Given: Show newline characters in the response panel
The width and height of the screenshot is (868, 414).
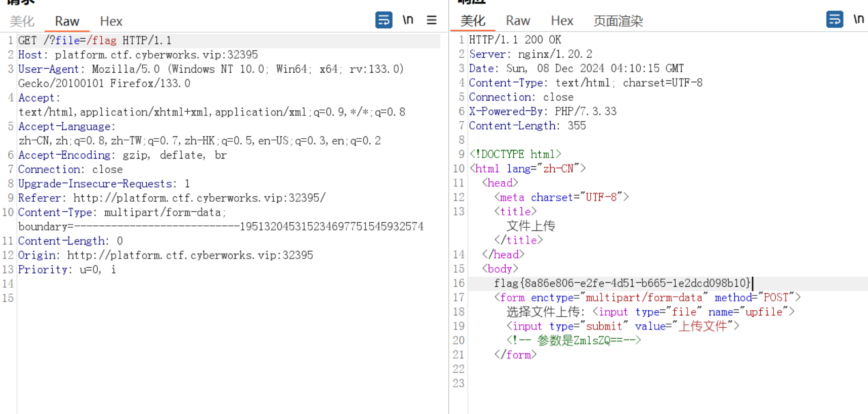Looking at the screenshot, I should tap(859, 19).
